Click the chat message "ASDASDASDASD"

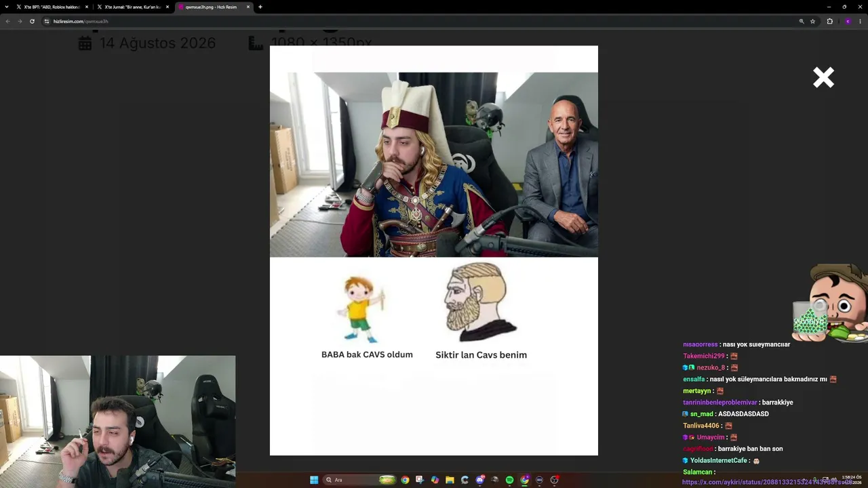744,414
